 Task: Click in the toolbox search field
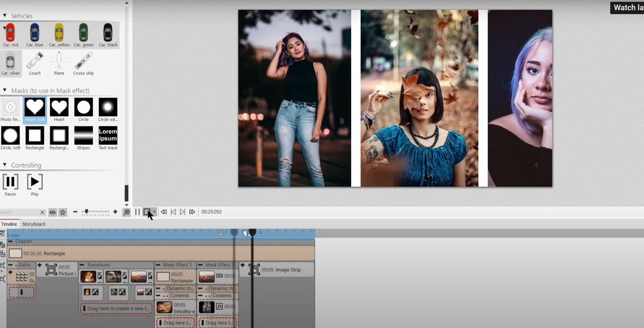tap(19, 212)
